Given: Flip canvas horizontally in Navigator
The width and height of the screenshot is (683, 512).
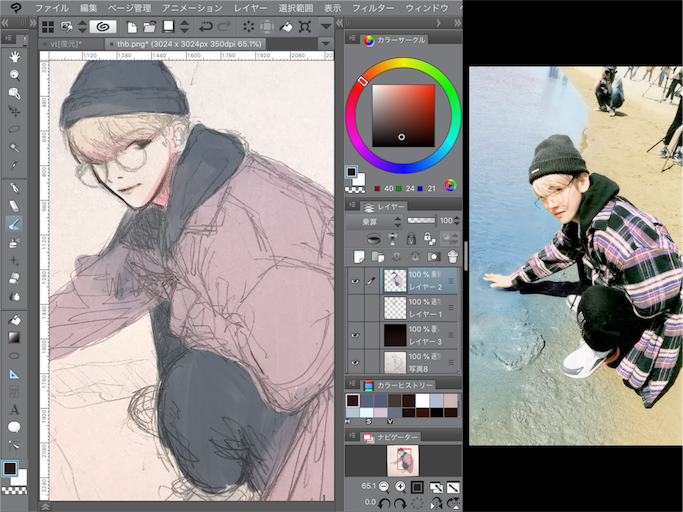Looking at the screenshot, I should tap(437, 503).
